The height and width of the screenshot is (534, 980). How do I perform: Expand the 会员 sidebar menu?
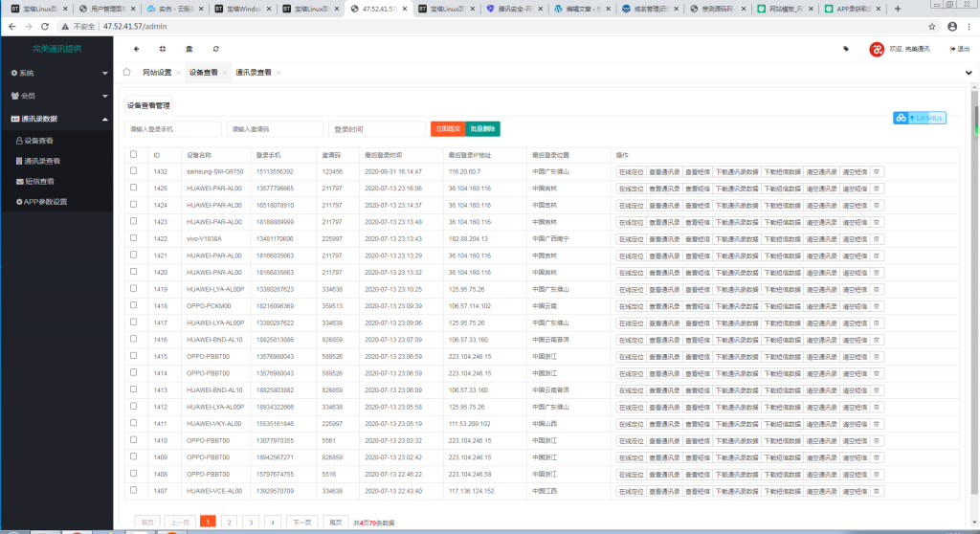56,96
